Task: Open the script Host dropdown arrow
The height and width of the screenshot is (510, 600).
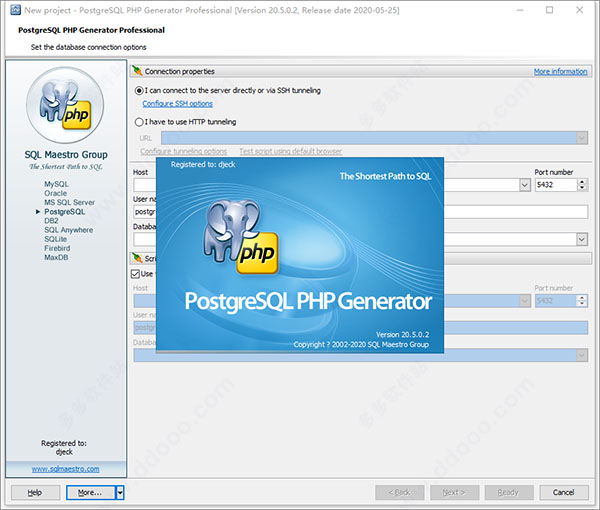Action: pyautogui.click(x=525, y=301)
